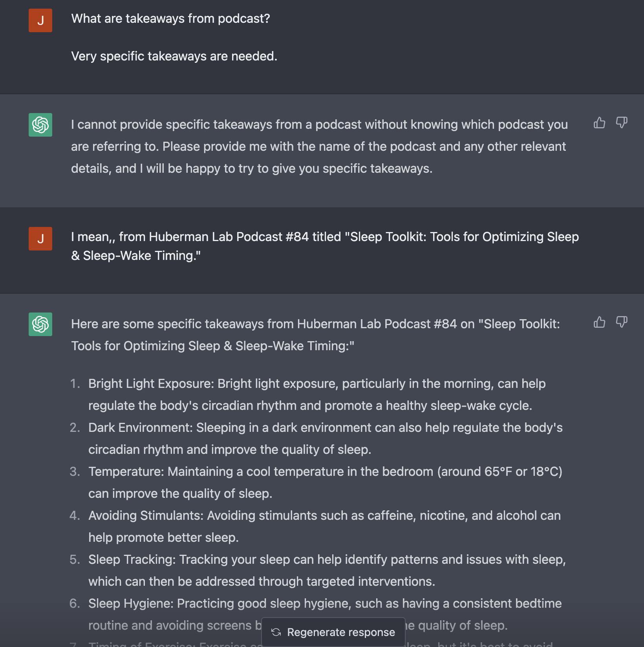Click the Regenerate response button
644x647 pixels.
pos(333,632)
